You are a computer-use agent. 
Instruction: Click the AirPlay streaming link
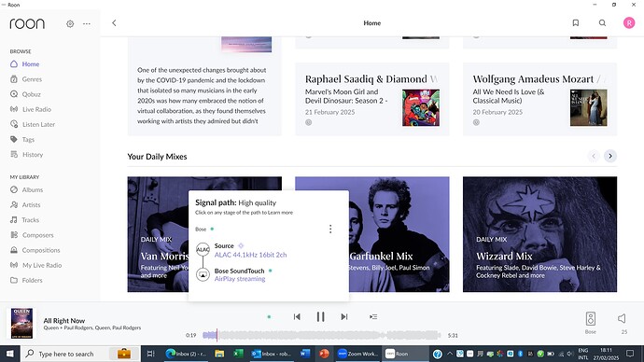coord(240,279)
